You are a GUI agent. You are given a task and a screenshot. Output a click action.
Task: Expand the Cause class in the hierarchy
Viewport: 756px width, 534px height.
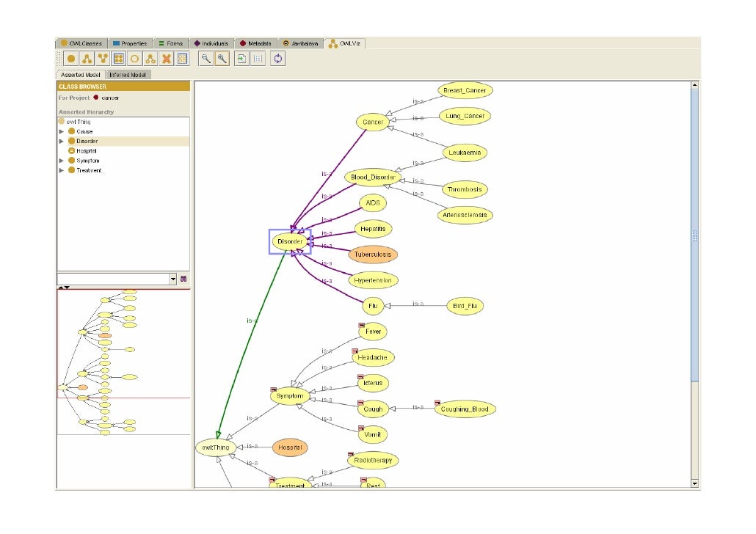pos(61,131)
